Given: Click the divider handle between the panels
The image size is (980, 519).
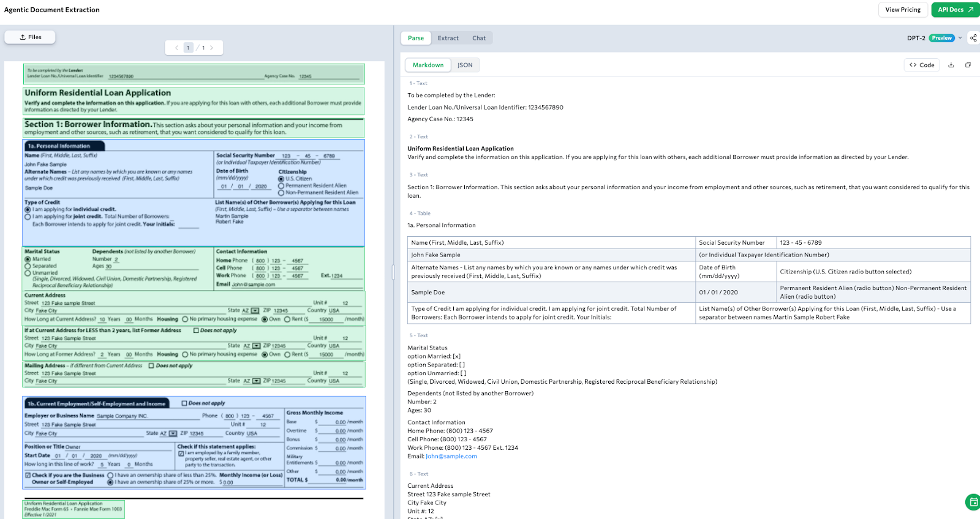Looking at the screenshot, I should click(x=393, y=272).
